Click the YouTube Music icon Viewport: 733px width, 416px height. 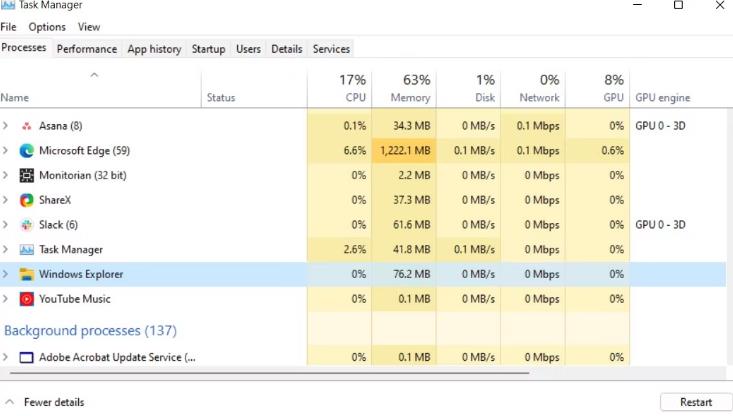point(27,299)
